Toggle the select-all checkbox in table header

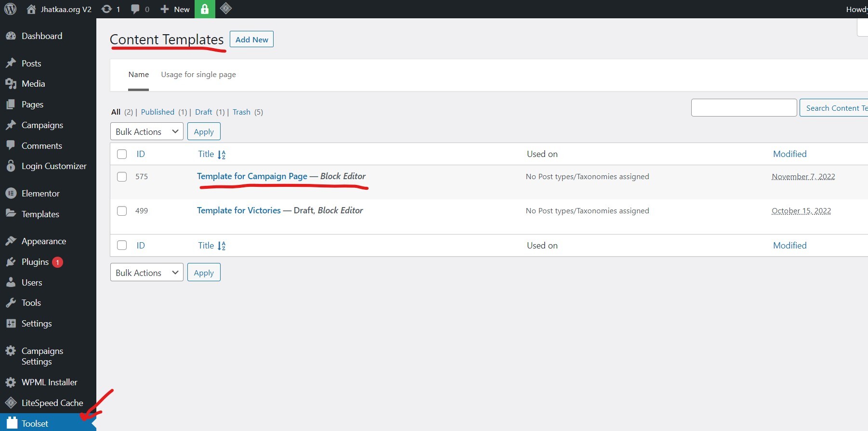pyautogui.click(x=122, y=154)
